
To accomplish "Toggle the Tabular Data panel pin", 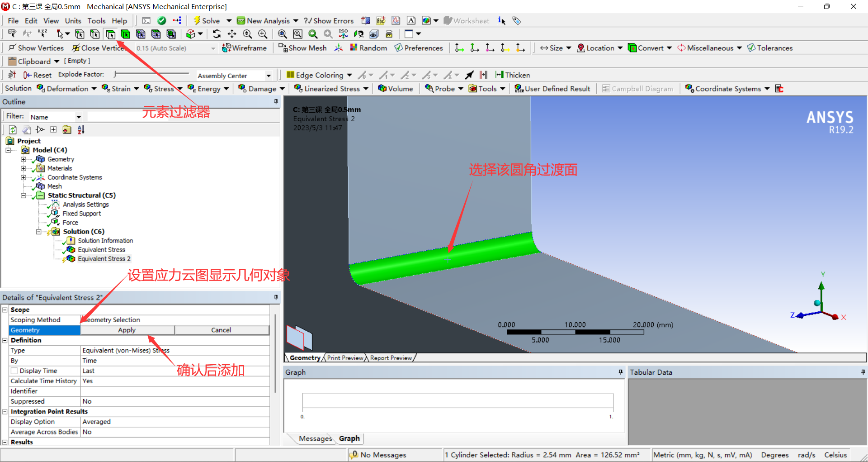I will tap(863, 372).
